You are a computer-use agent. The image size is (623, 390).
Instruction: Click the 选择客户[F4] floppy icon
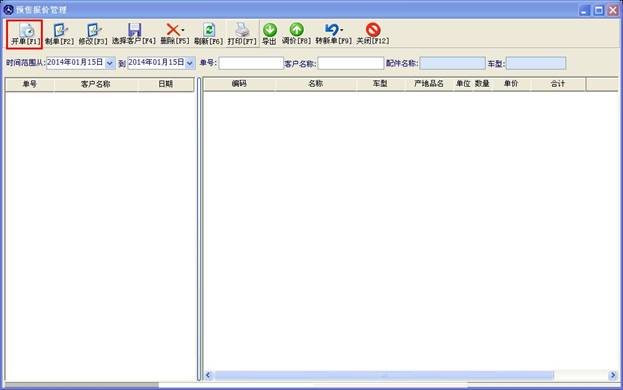click(x=135, y=30)
